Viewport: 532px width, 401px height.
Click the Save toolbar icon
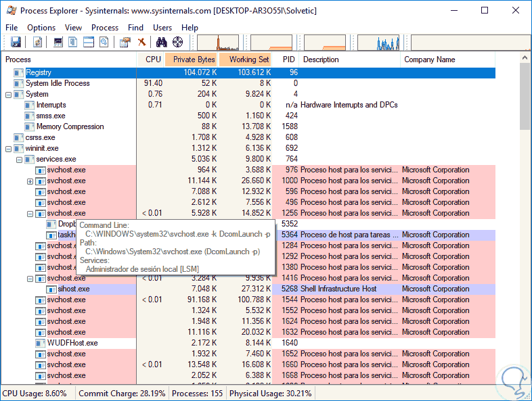coord(15,43)
